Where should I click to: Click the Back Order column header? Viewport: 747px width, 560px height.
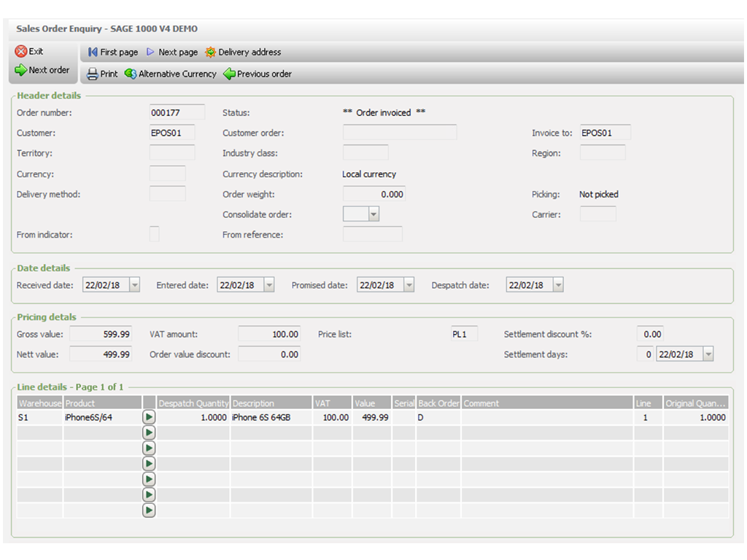pos(438,402)
